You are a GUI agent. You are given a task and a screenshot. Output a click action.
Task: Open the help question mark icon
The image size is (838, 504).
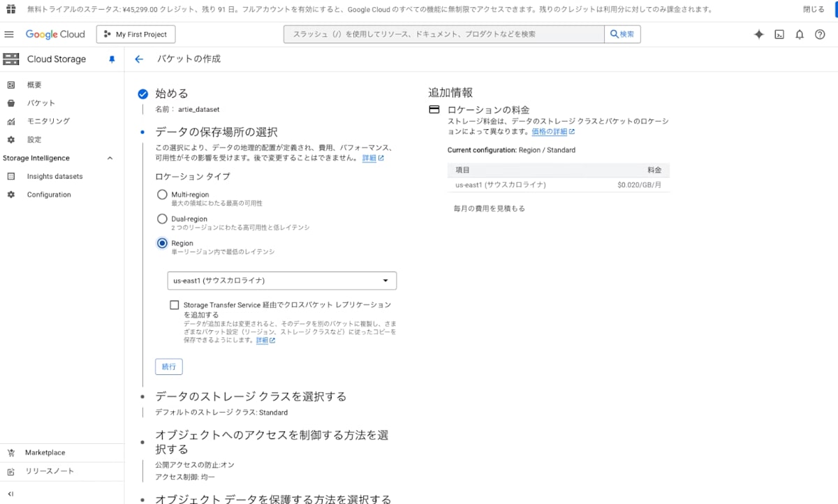[820, 34]
